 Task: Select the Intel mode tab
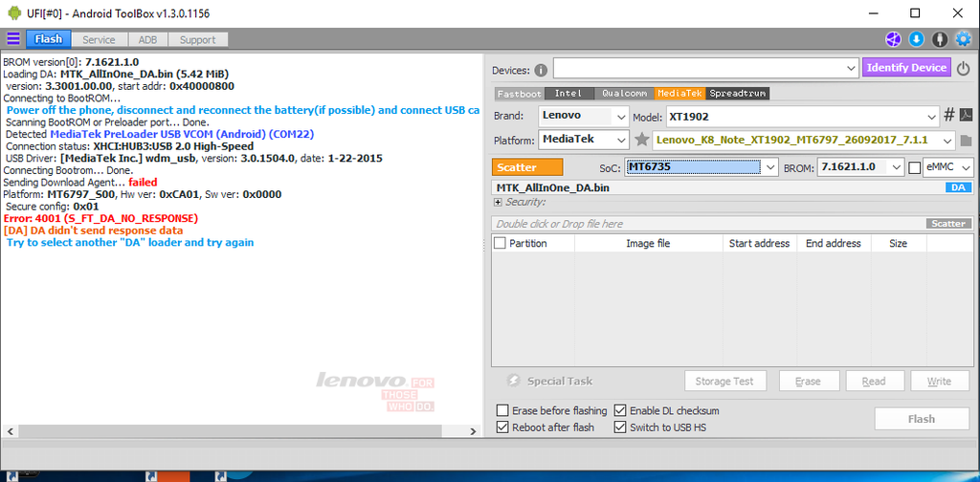(568, 94)
